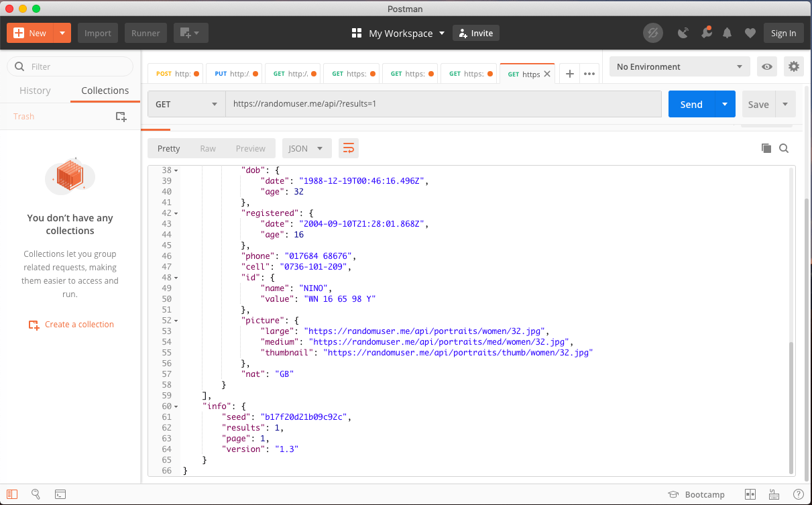
Task: Open the JSON format dropdown
Action: click(306, 148)
